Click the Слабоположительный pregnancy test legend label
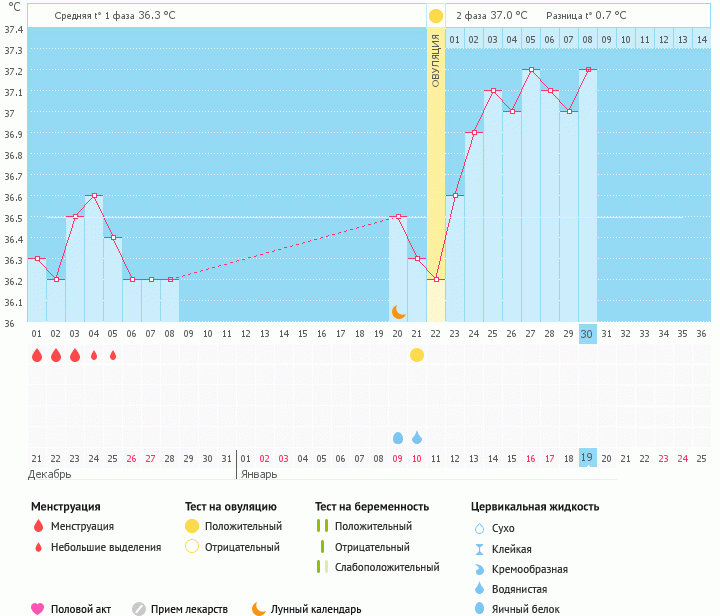Image resolution: width=720 pixels, height=616 pixels. pos(387,568)
